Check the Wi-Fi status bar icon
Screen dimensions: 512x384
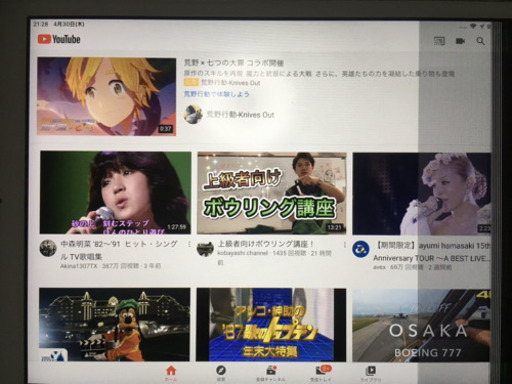click(473, 26)
